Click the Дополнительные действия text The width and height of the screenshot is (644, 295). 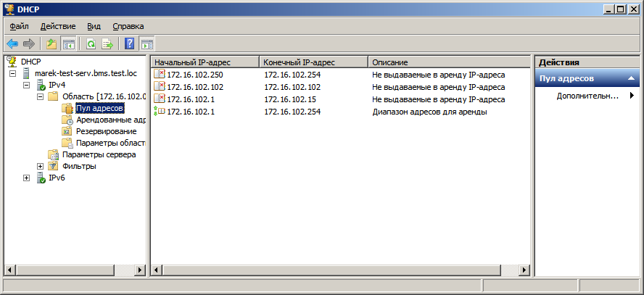click(587, 96)
